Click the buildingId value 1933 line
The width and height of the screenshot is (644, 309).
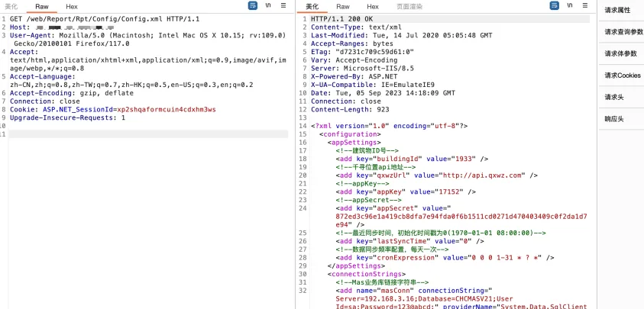click(412, 159)
